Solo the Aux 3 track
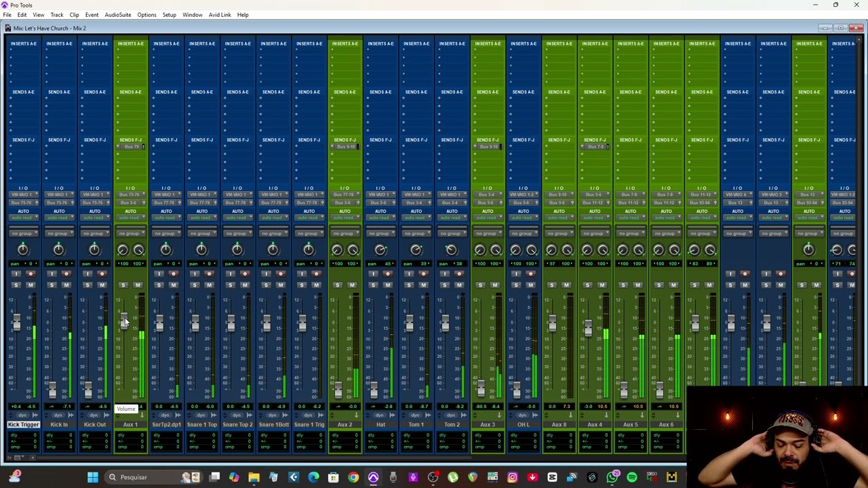The width and height of the screenshot is (868, 488). point(480,285)
